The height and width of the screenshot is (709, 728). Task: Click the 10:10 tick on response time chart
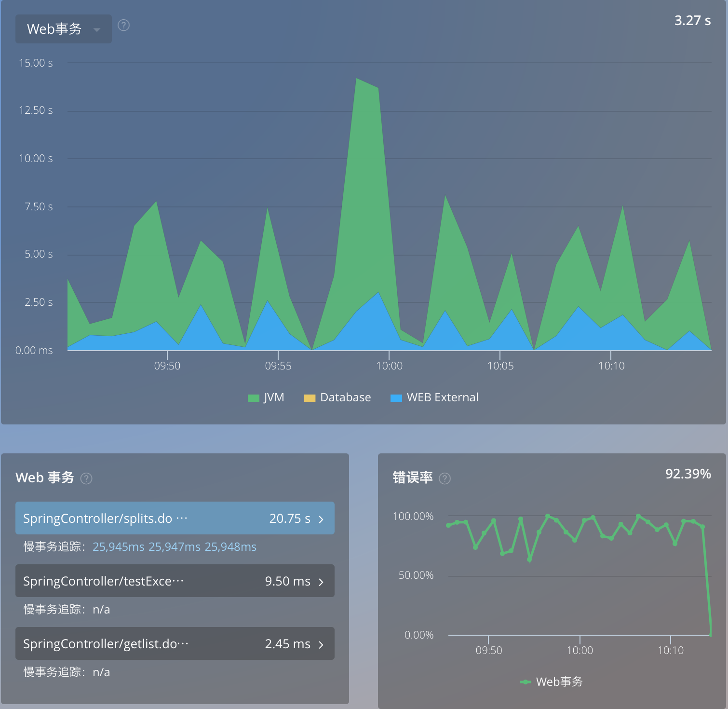pos(611,366)
